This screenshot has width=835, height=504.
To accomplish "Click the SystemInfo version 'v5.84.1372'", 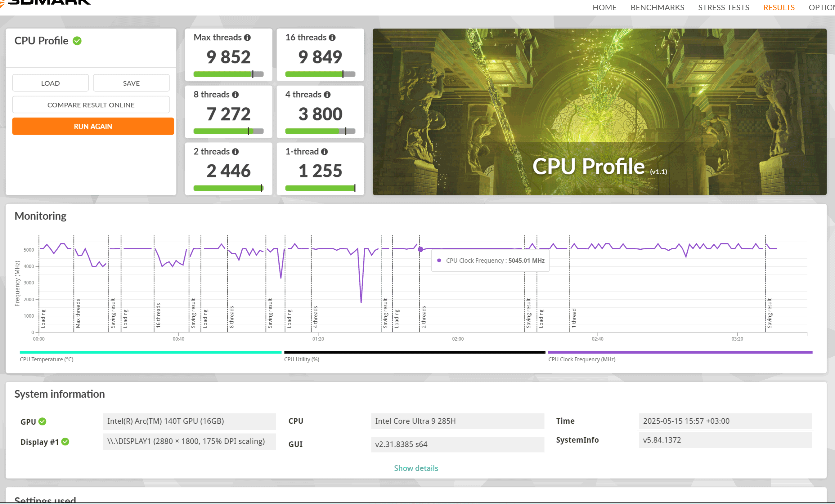I will pyautogui.click(x=725, y=440).
